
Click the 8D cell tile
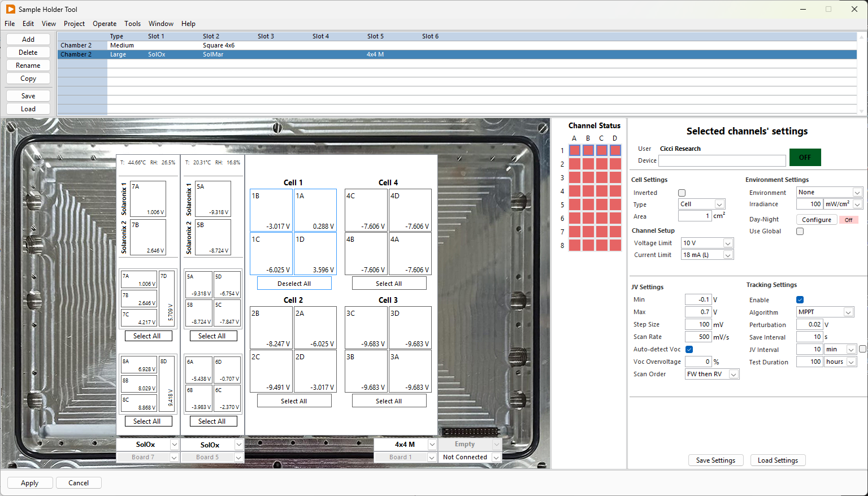[167, 384]
